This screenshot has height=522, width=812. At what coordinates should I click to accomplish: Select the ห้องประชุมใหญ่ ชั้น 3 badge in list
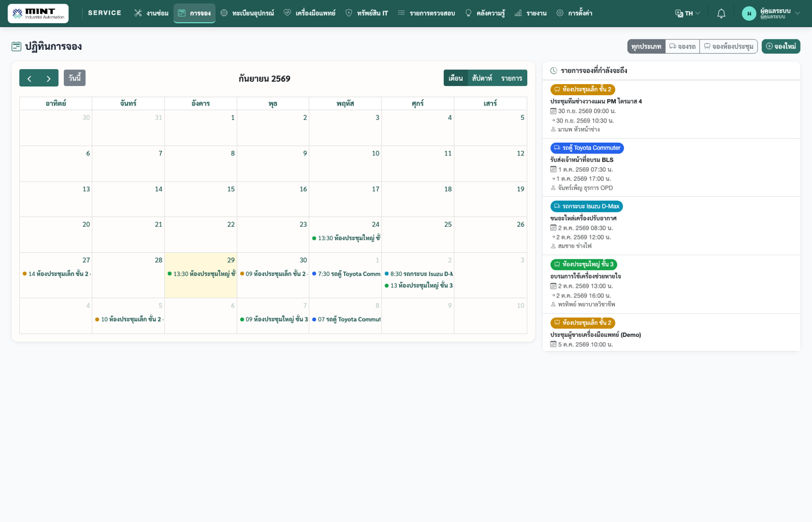point(583,264)
